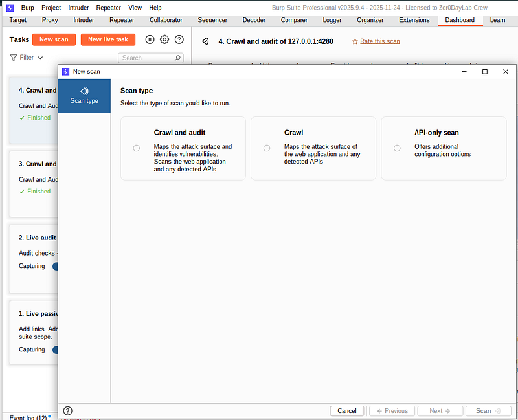This screenshot has height=420, width=518.
Task: Open the New scan dialog help icon
Action: point(68,411)
